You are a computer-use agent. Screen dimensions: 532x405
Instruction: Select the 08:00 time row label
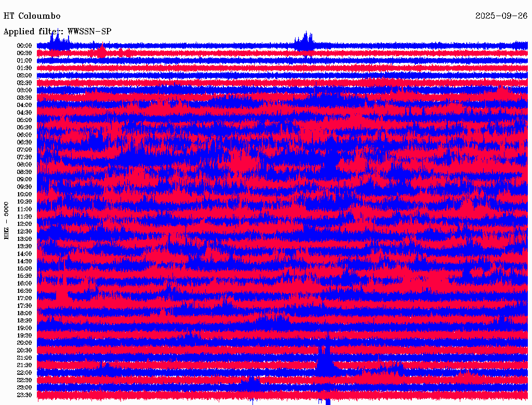click(24, 165)
